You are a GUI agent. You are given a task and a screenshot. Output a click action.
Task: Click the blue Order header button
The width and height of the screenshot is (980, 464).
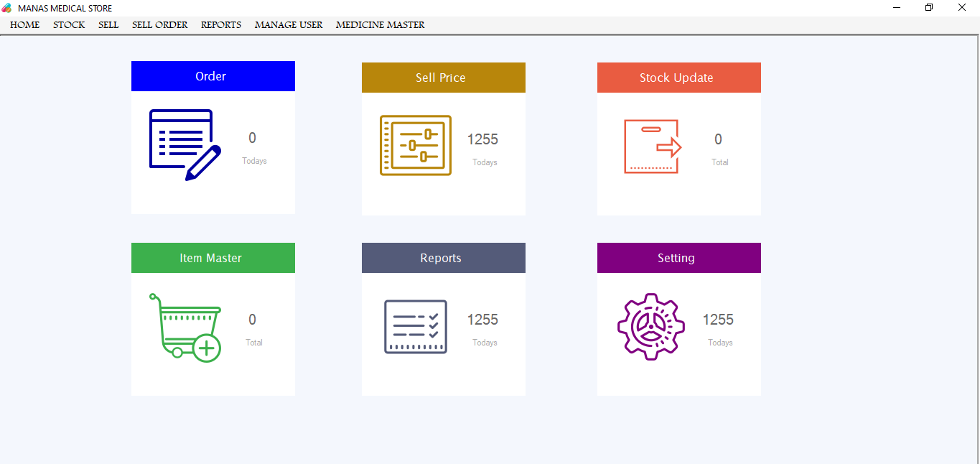point(213,76)
